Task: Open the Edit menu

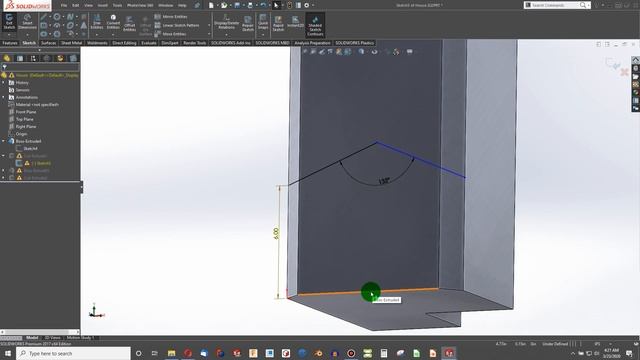Action: coord(76,5)
